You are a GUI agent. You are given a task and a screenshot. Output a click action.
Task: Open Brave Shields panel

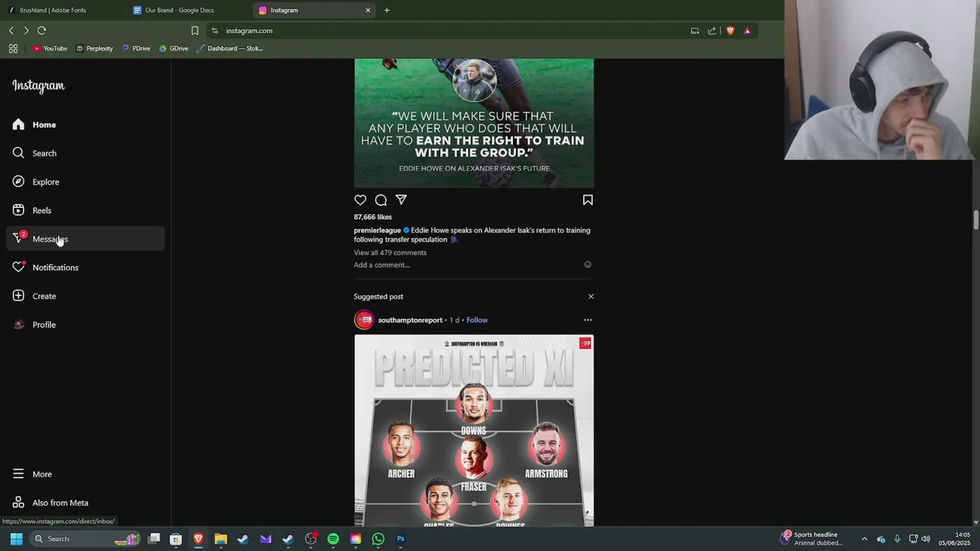(x=730, y=31)
